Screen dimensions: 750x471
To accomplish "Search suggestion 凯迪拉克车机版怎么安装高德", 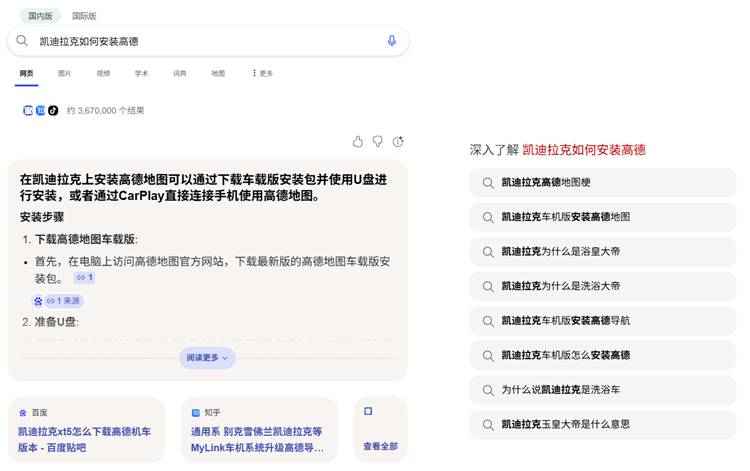I will 603,355.
